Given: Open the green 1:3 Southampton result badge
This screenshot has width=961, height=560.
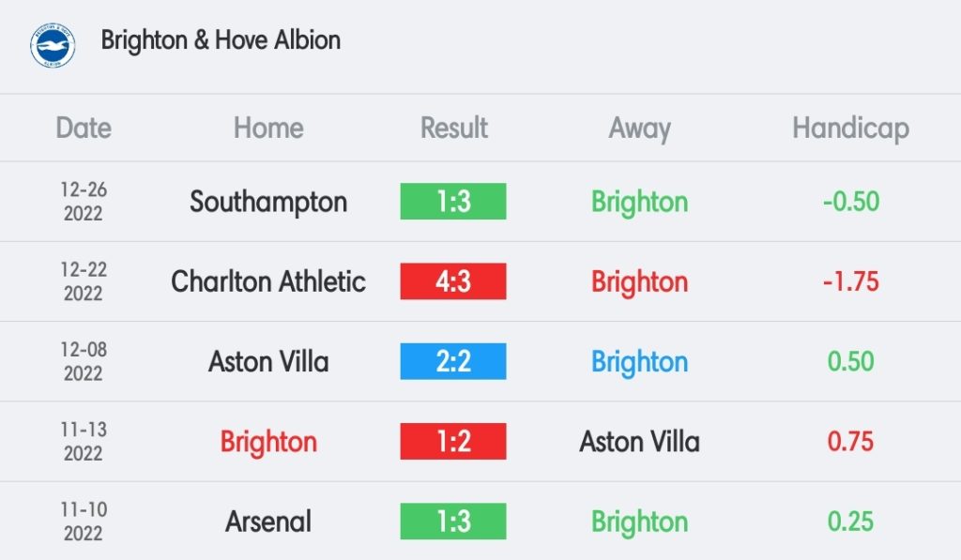Looking at the screenshot, I should point(453,202).
